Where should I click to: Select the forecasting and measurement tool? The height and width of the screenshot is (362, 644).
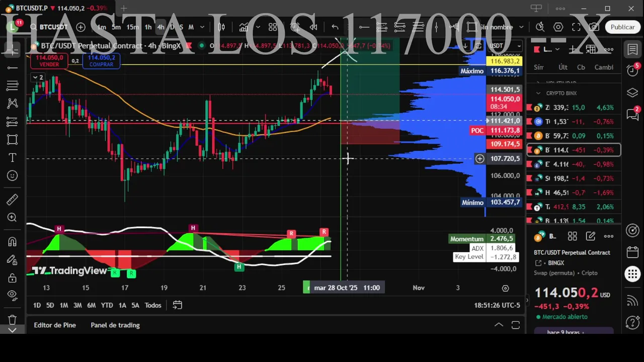pyautogui.click(x=13, y=122)
